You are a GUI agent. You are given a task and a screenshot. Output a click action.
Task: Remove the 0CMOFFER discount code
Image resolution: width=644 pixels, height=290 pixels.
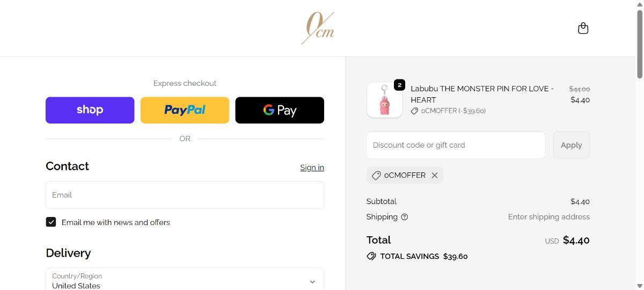click(435, 175)
